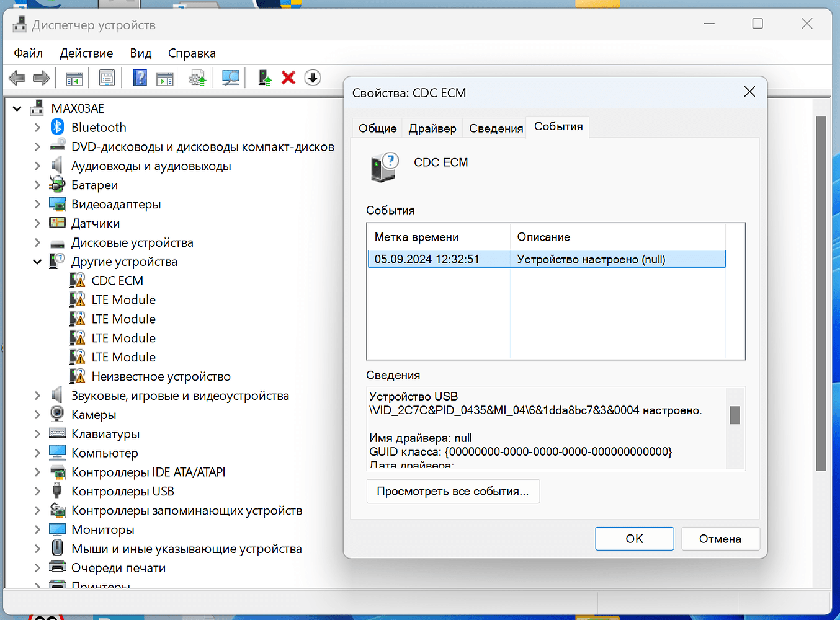This screenshot has width=840, height=620.
Task: Expand the Bluetooth category
Action: point(37,128)
